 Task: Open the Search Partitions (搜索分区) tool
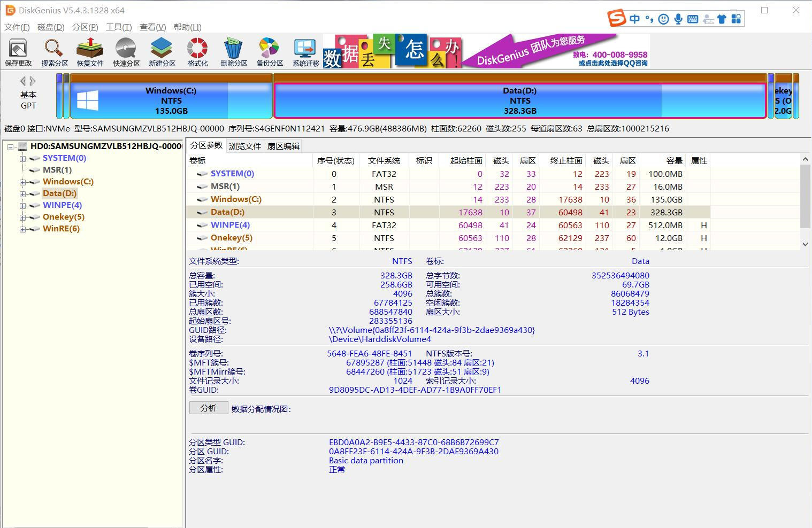[54, 52]
